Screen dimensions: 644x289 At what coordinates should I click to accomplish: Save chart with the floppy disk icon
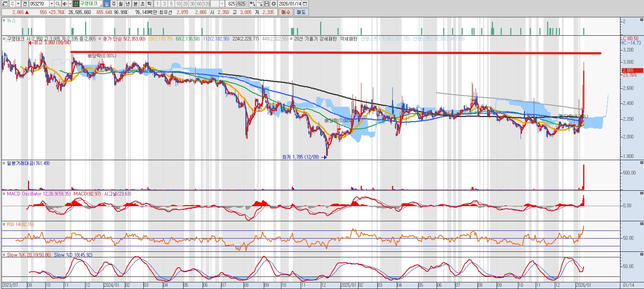[267, 4]
